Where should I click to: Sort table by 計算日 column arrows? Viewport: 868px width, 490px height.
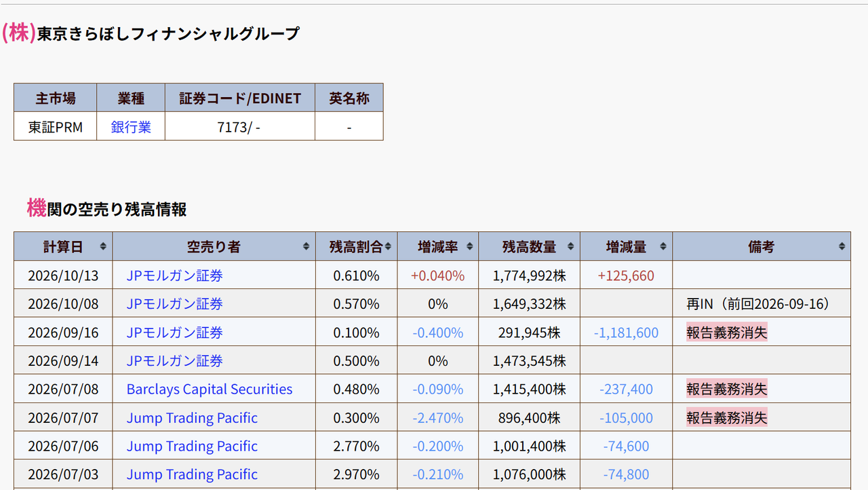click(103, 246)
